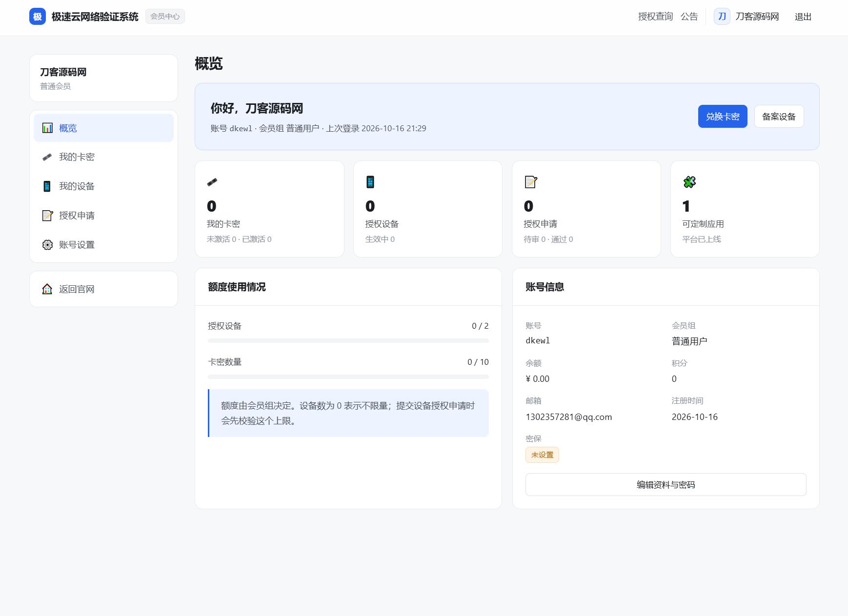Click 普通会员 label under sidebar username

click(x=55, y=86)
